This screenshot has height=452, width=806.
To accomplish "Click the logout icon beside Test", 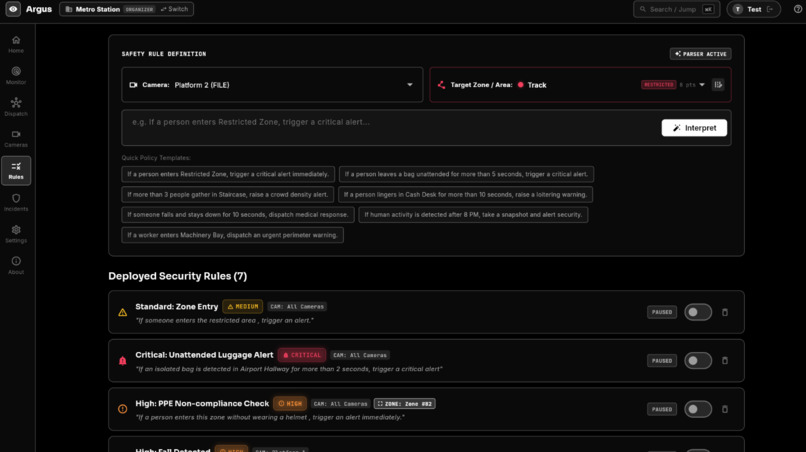I will tap(770, 9).
